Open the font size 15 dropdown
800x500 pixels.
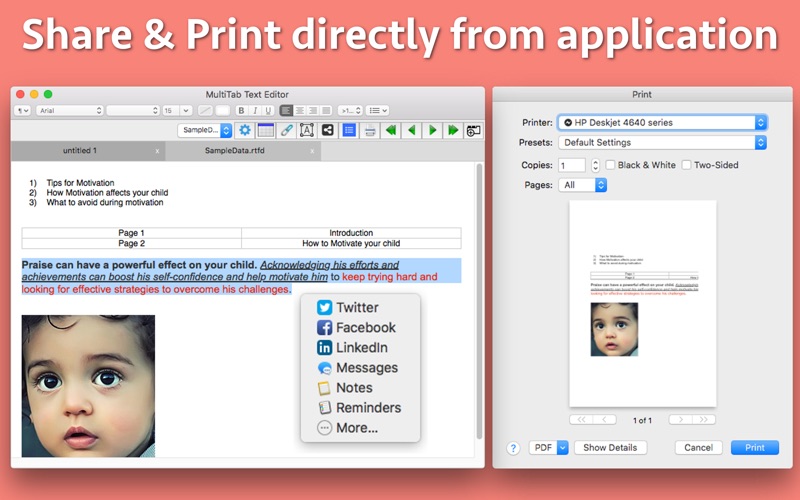point(177,110)
